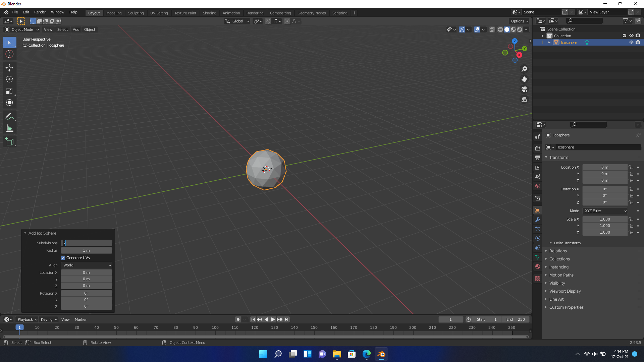This screenshot has height=362, width=644.
Task: Toggle Collection viewport visibility eye
Action: coord(631,36)
